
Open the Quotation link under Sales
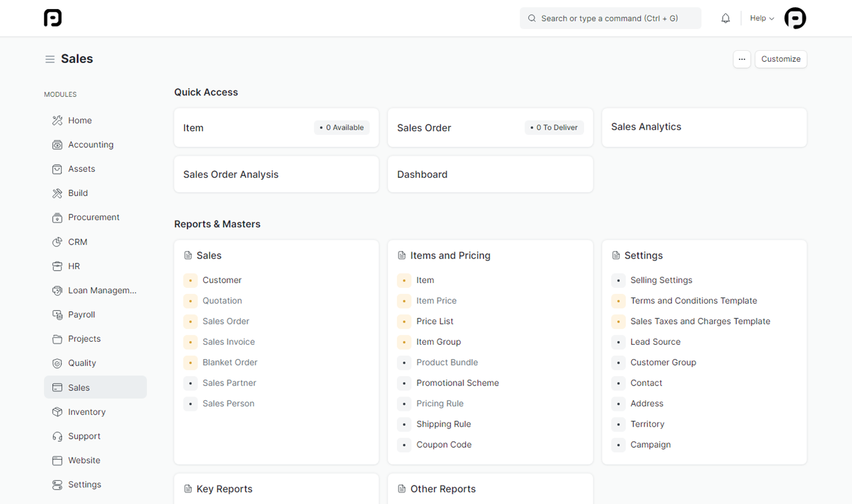[222, 300]
